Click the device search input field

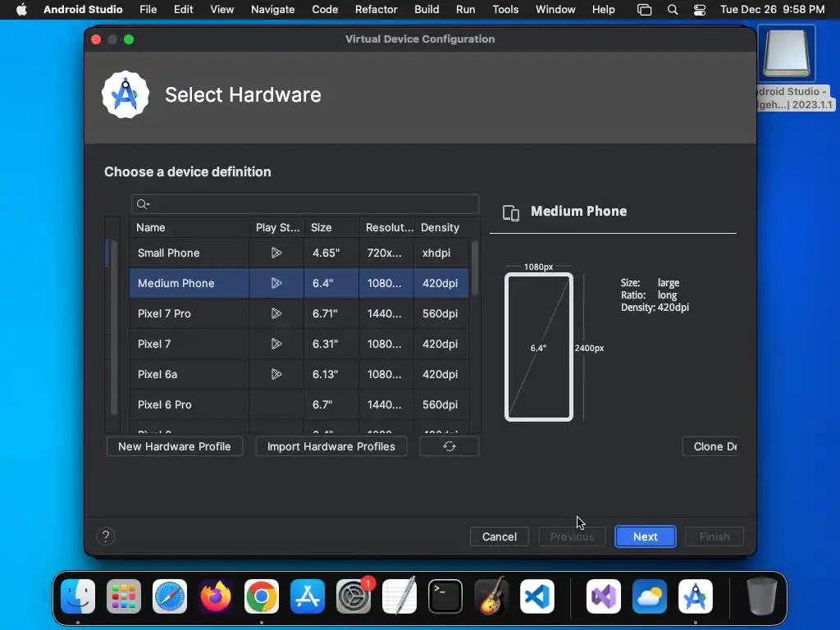click(305, 204)
